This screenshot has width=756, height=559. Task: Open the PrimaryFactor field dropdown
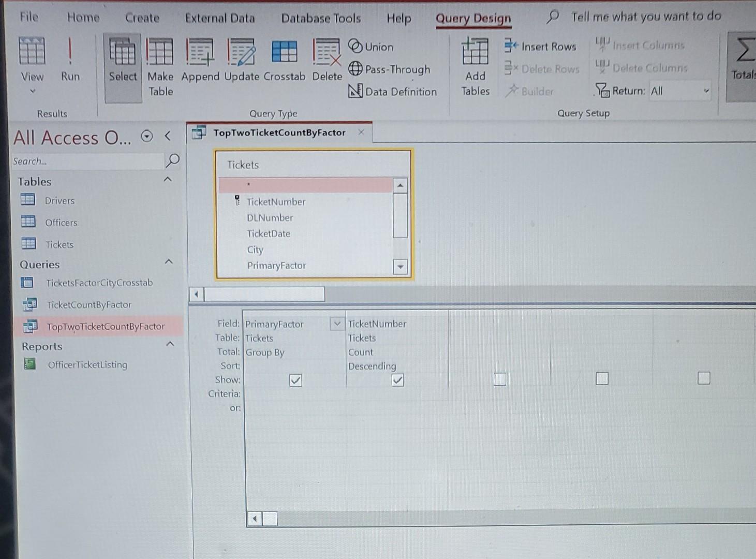[337, 323]
